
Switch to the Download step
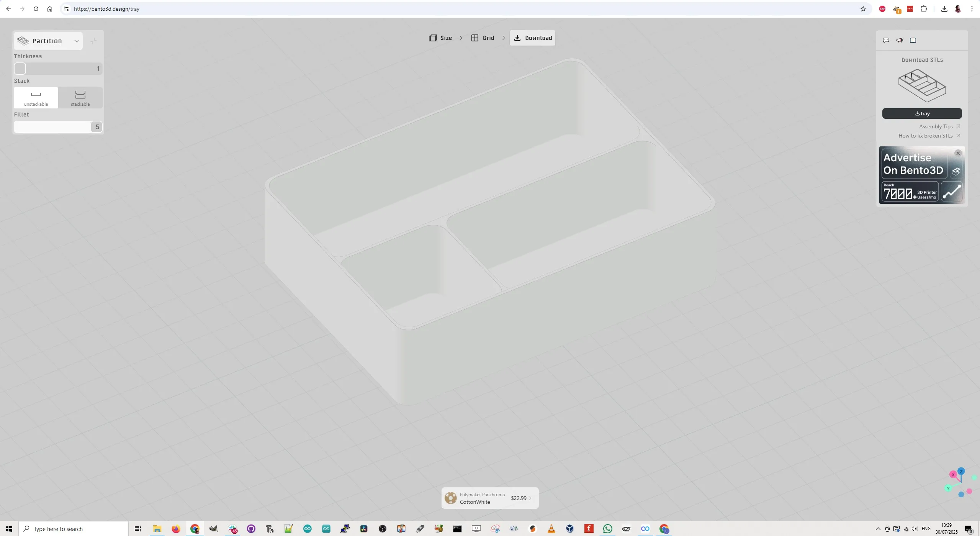532,38
